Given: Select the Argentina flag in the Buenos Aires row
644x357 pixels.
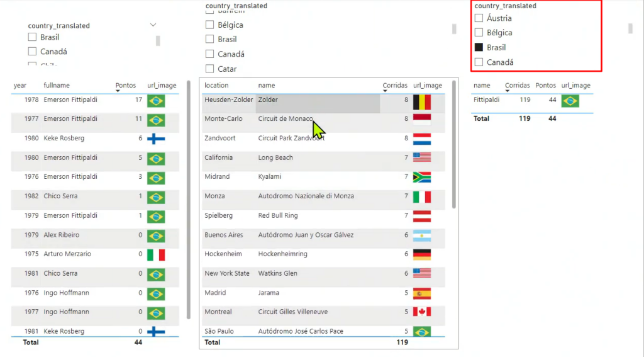Looking at the screenshot, I should pos(421,235).
